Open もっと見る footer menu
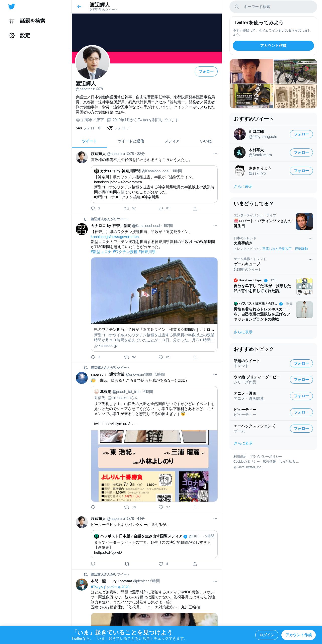Image resolution: width=322 pixels, height=644 pixels. coord(289,462)
